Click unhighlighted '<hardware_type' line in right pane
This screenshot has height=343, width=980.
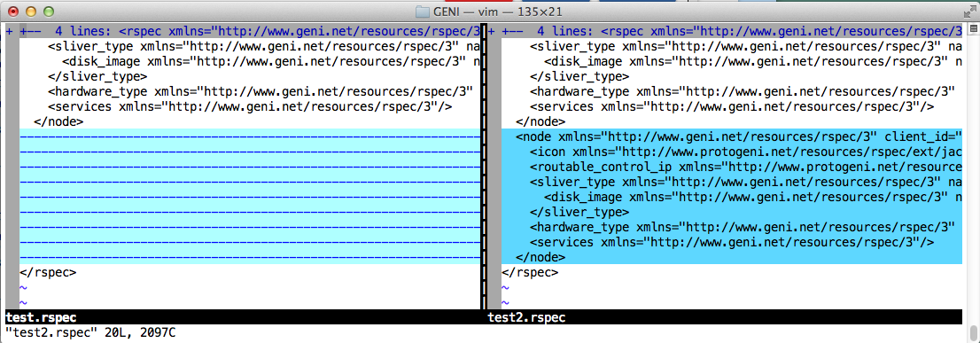(x=743, y=91)
